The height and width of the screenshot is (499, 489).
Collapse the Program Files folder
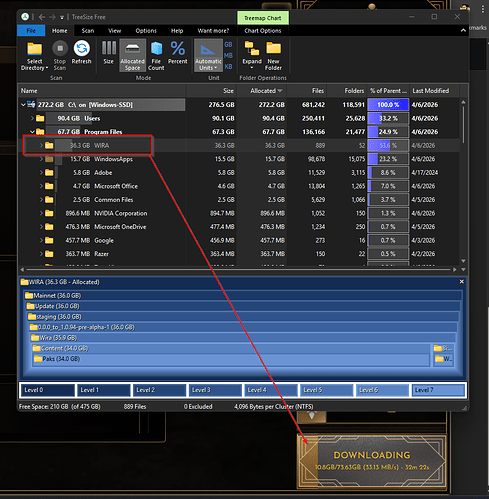click(32, 132)
